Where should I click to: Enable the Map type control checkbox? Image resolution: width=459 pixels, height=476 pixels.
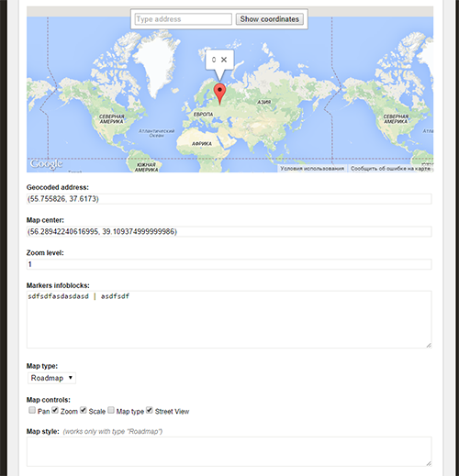(111, 410)
